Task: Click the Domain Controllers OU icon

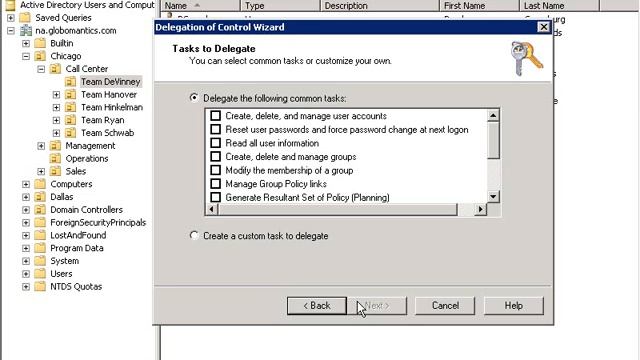Action: tap(40, 209)
